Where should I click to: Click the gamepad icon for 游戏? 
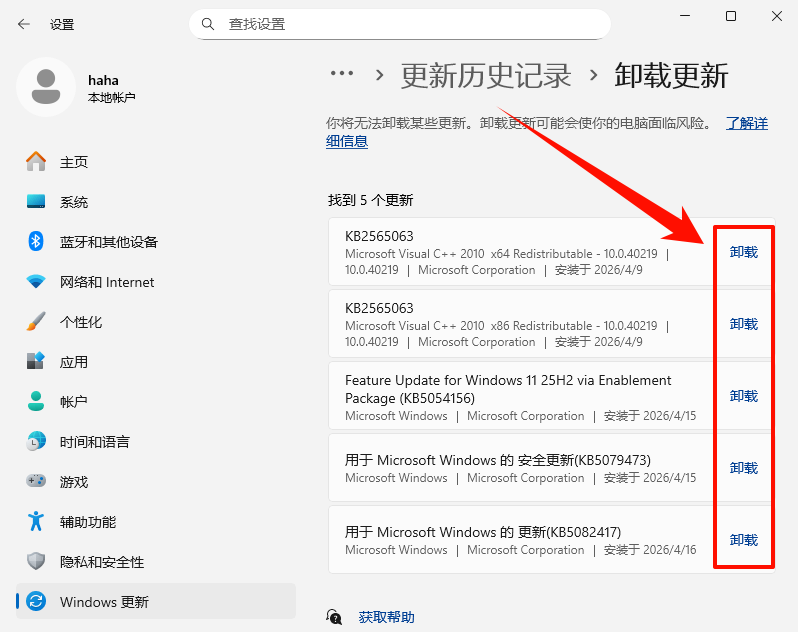(36, 481)
